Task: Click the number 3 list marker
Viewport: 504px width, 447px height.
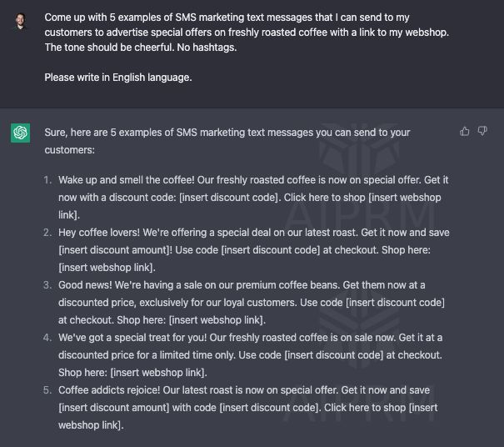Action: tap(47, 285)
